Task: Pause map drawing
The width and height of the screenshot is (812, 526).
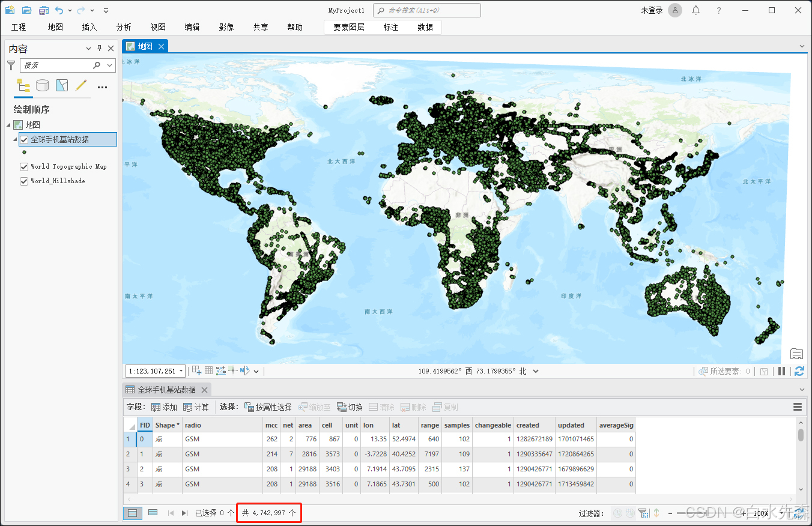Action: click(782, 371)
